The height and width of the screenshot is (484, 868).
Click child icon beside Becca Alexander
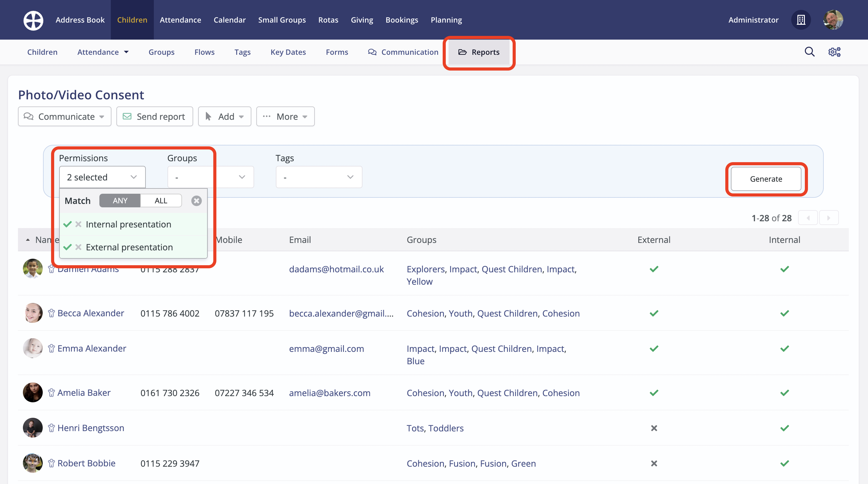(51, 313)
